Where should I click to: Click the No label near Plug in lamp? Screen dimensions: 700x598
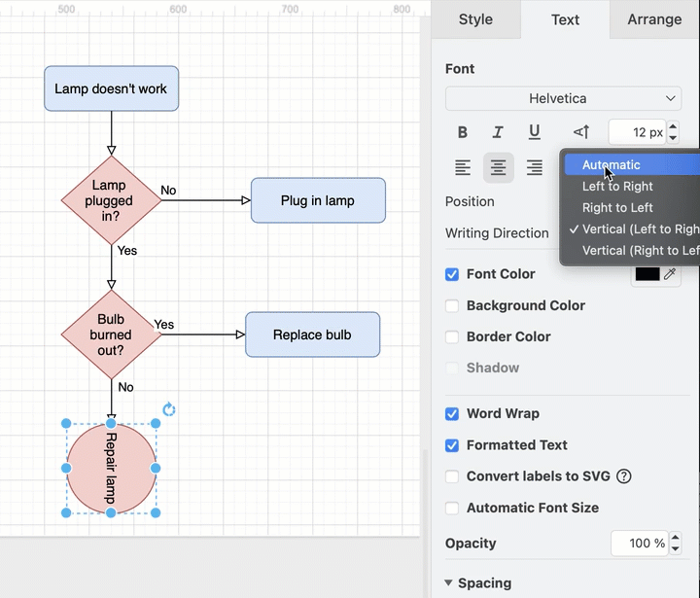pyautogui.click(x=168, y=191)
